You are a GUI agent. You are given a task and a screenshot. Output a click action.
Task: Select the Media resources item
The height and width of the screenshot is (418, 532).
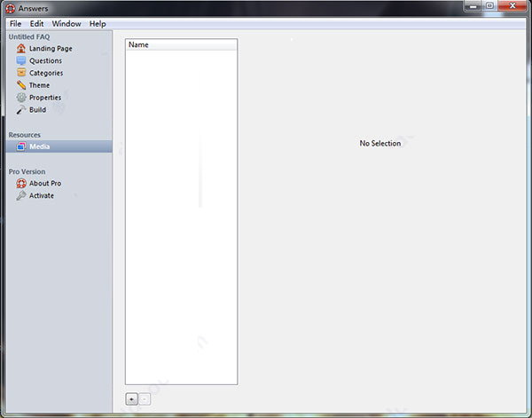click(x=59, y=146)
